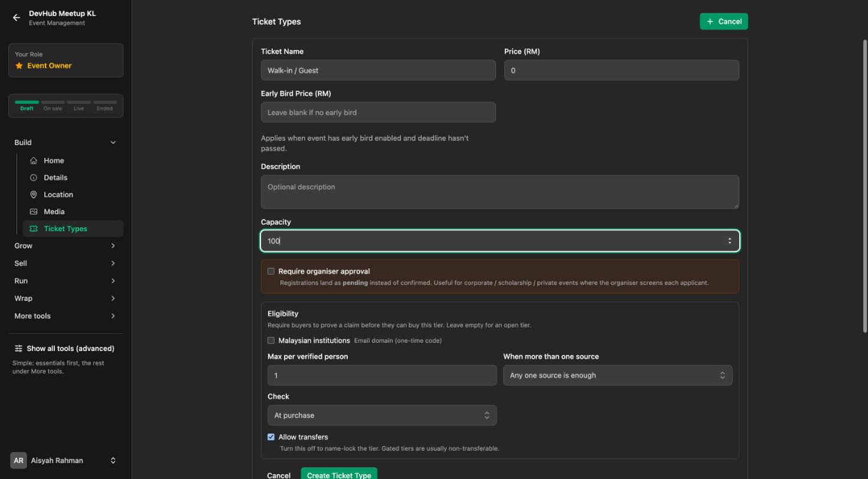Click Show all tools (advanced)
This screenshot has height=479, width=868.
click(x=64, y=349)
